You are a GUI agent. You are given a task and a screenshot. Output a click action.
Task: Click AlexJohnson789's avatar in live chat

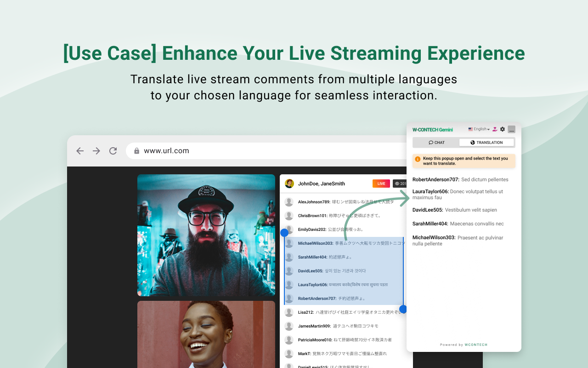289,202
